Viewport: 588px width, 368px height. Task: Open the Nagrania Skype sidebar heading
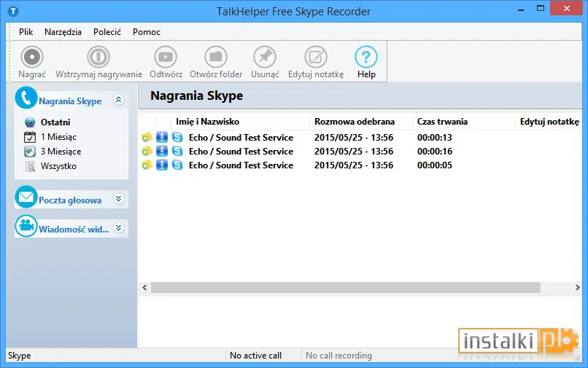point(70,101)
